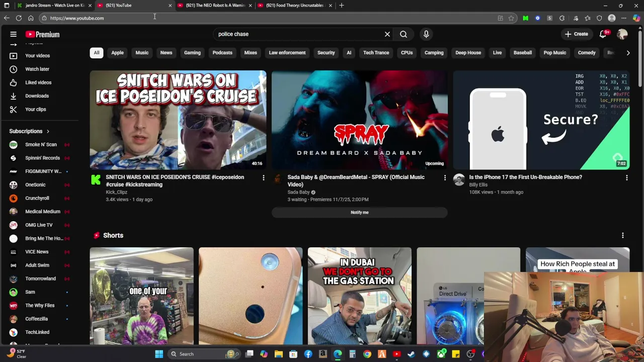Go to YouTube Premium home logo

[x=42, y=34]
